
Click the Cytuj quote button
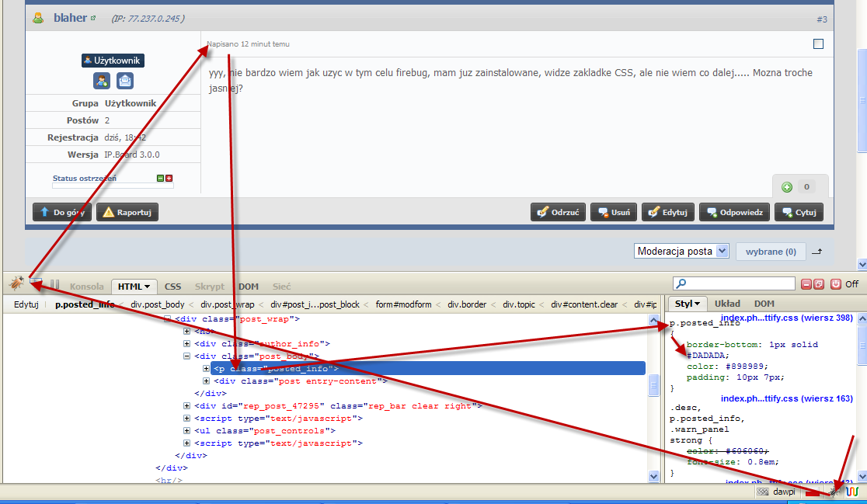tap(799, 212)
